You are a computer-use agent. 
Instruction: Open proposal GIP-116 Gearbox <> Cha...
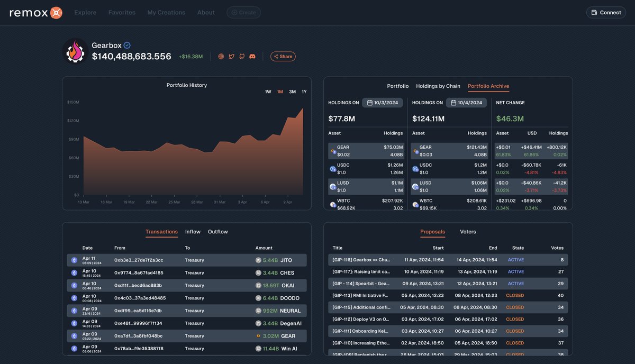(x=448, y=260)
